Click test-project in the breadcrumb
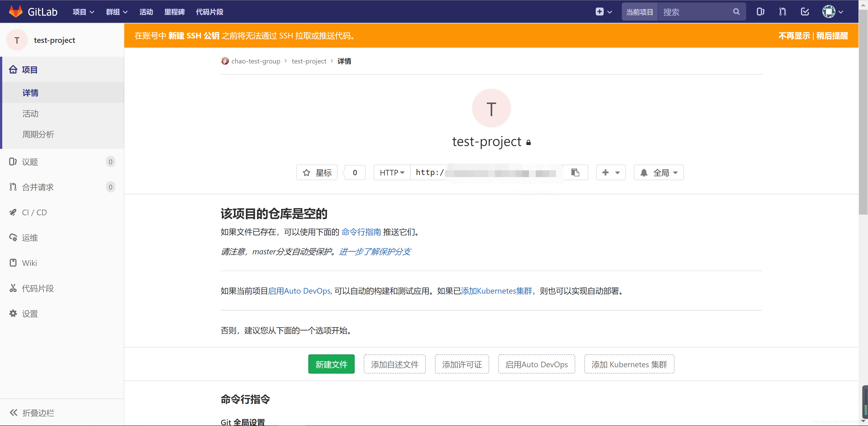 click(x=309, y=61)
